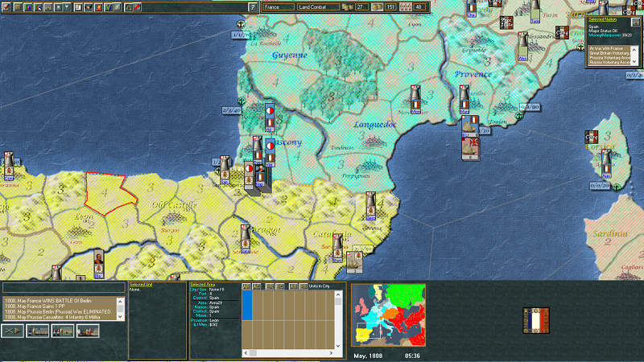Click the orange portrait toolbar icon
Image resolution: width=644 pixels, height=362 pixels.
98,7
